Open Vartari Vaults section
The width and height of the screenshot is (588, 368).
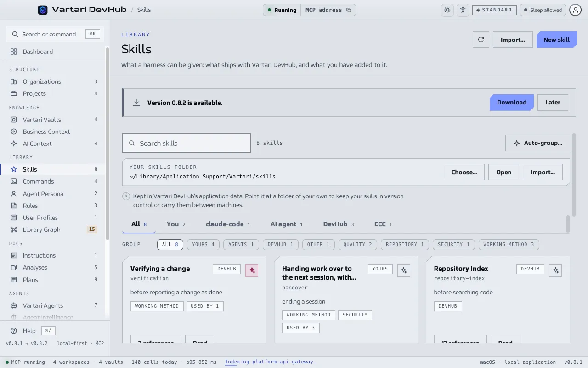[x=53, y=120]
